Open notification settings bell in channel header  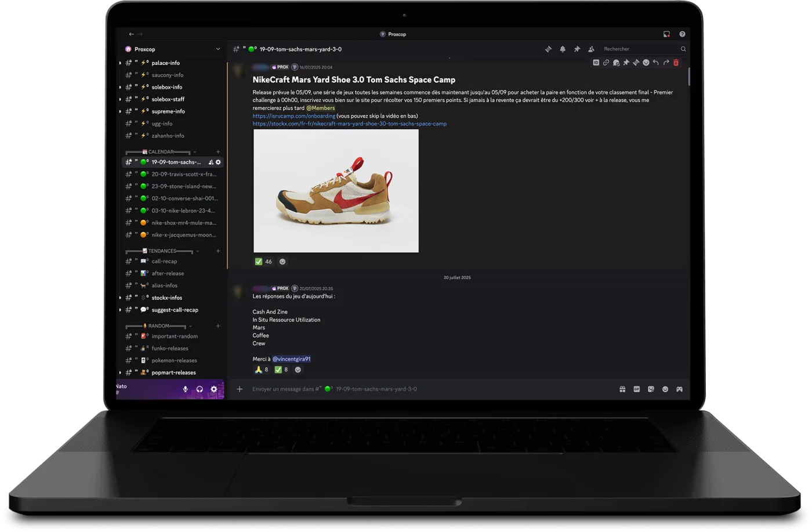point(563,49)
